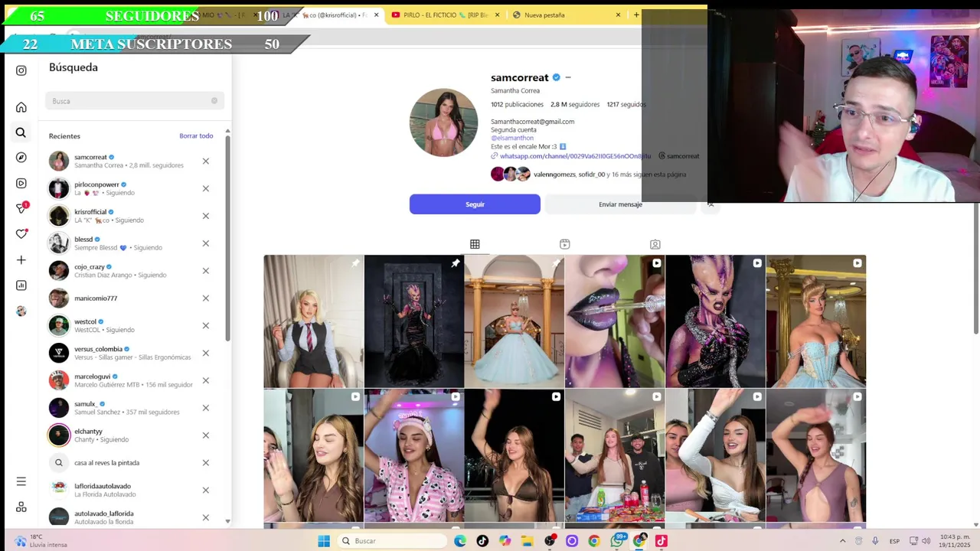Switch to PIRLO - EL FICTICIO YouTube tab
The image size is (980, 551).
coord(444,15)
